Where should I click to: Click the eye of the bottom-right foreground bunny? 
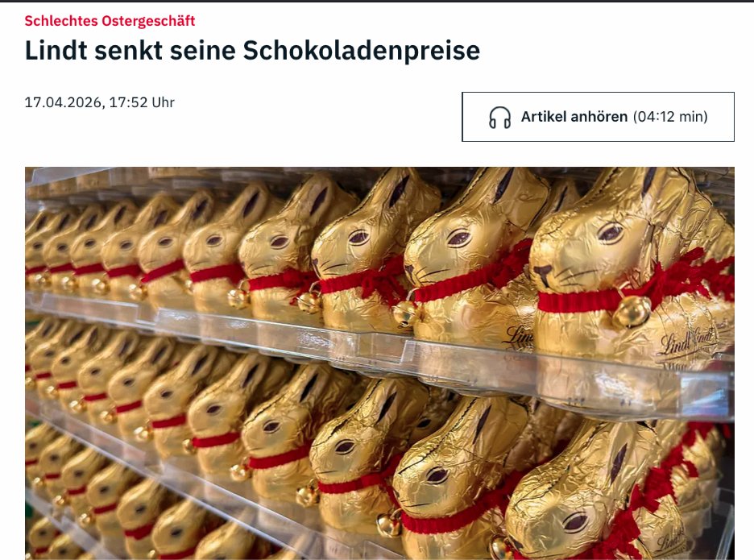point(574,521)
